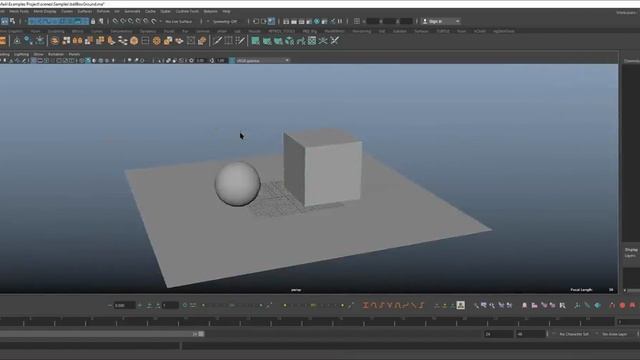
Task: Click the 0.000 value field below viewport
Action: click(x=124, y=305)
